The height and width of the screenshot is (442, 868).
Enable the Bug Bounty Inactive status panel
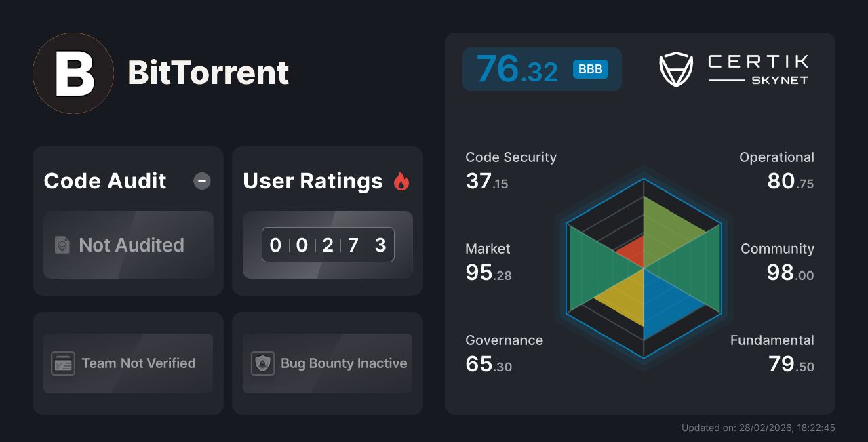[327, 363]
